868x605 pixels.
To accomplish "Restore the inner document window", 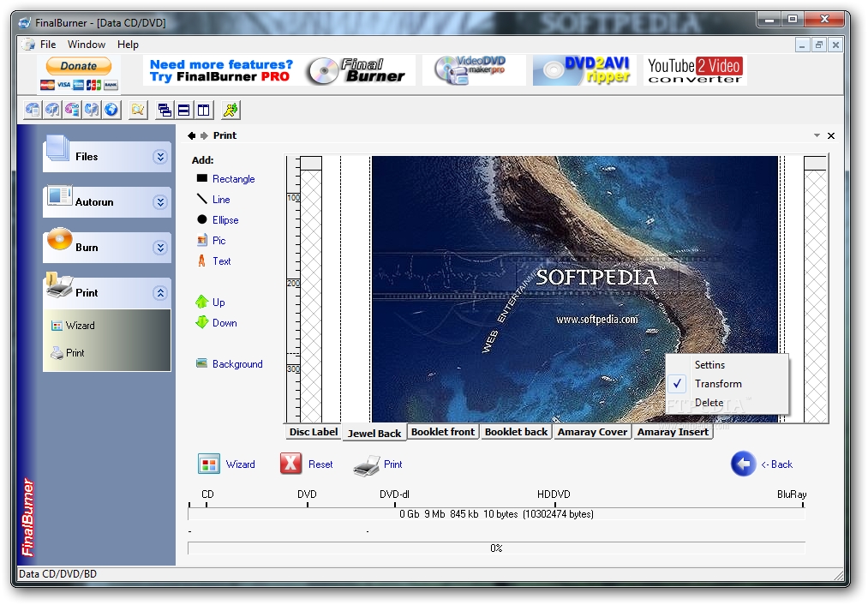I will pos(819,45).
